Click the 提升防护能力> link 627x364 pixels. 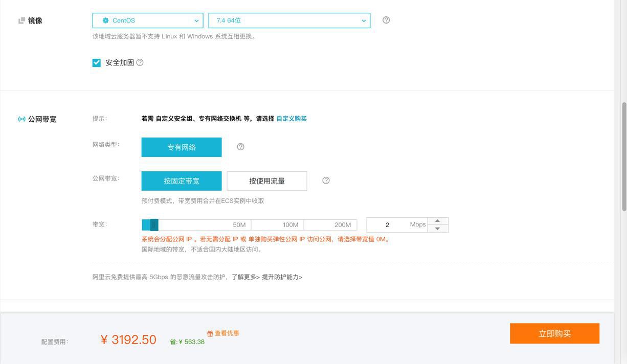tap(282, 277)
